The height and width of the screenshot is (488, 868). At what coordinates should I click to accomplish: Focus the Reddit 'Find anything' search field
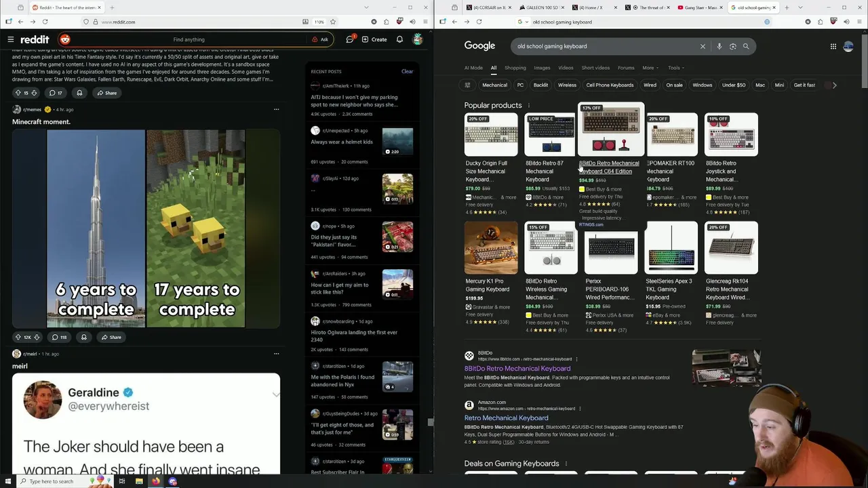[x=189, y=39]
